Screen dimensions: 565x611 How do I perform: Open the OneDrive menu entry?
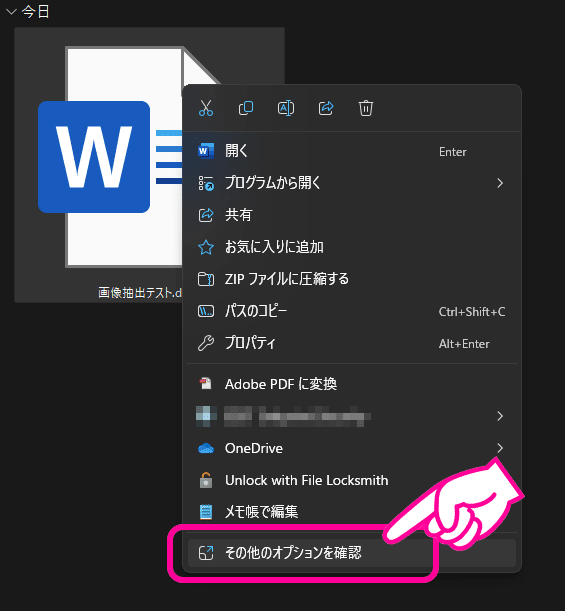352,448
